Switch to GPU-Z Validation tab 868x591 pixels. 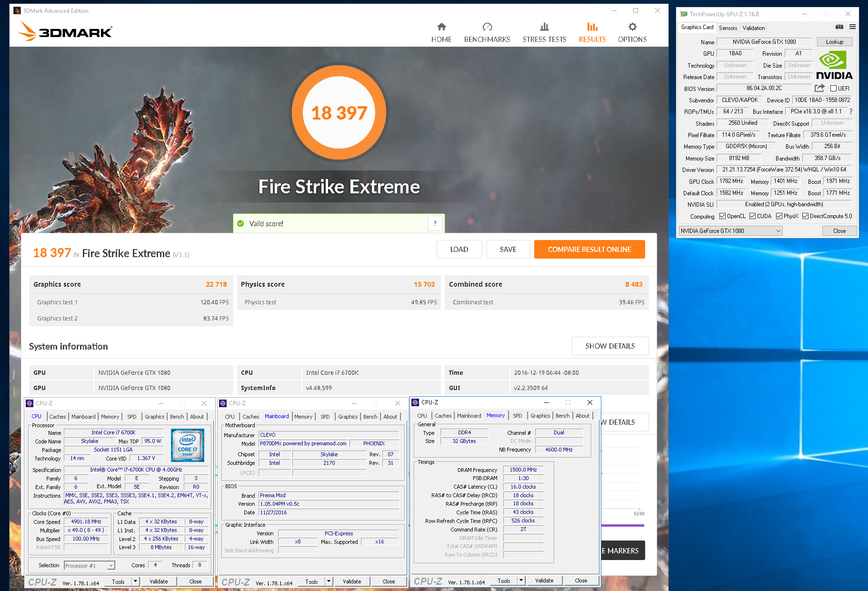point(753,28)
